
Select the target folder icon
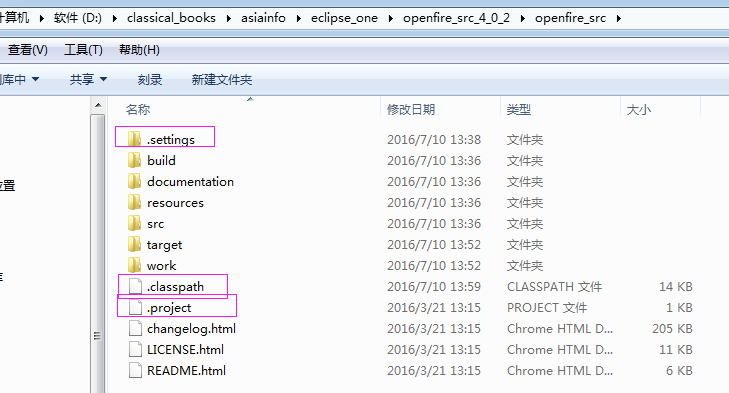(x=134, y=244)
